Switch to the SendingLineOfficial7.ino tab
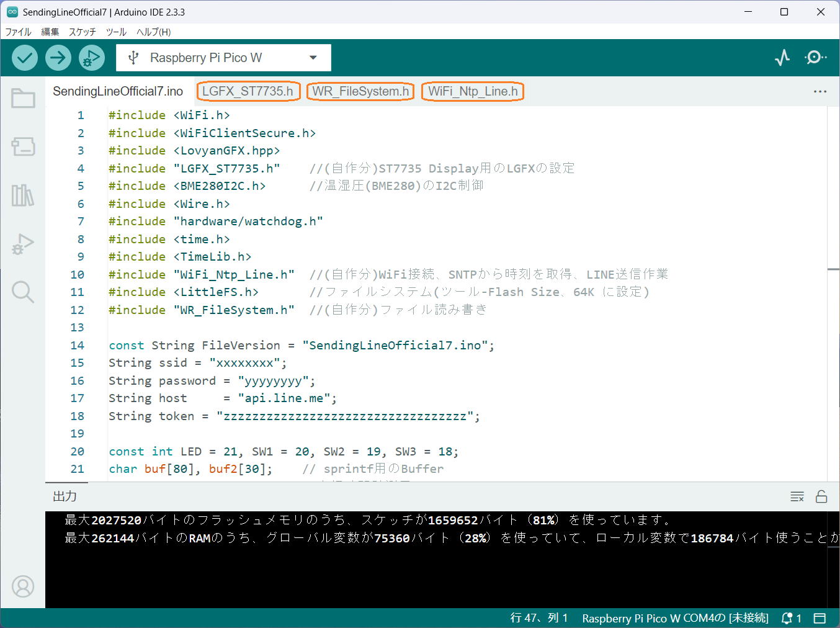The image size is (840, 628). 118,91
